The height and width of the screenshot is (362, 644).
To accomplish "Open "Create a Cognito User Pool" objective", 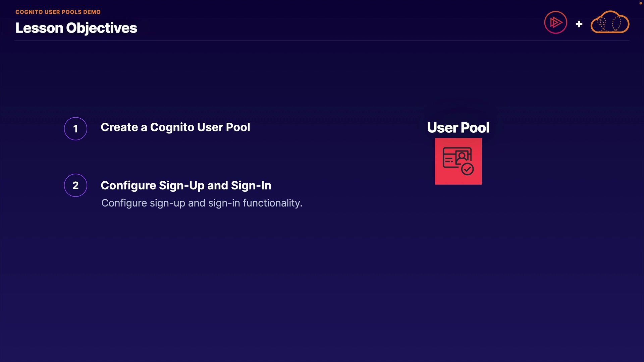I will [175, 127].
